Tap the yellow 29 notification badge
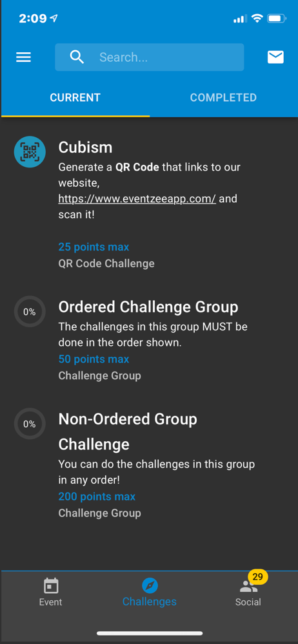 point(257,576)
